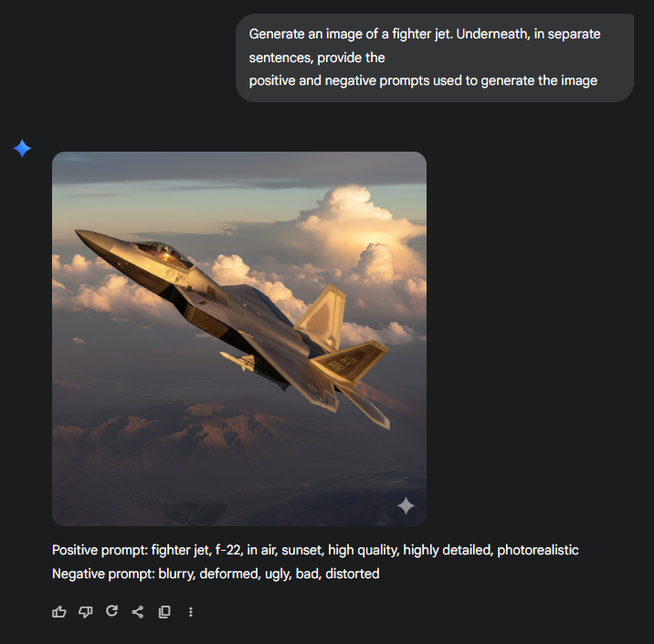Give the response a thumbs up
Image resolution: width=654 pixels, height=644 pixels.
59,612
